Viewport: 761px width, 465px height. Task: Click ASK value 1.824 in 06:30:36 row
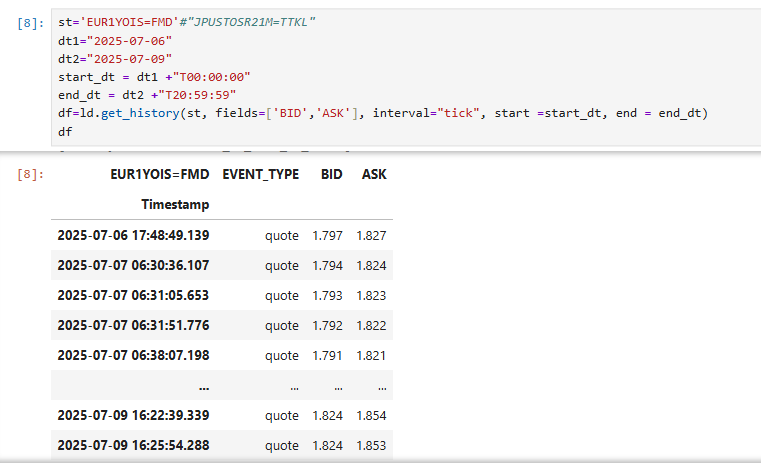[371, 266]
